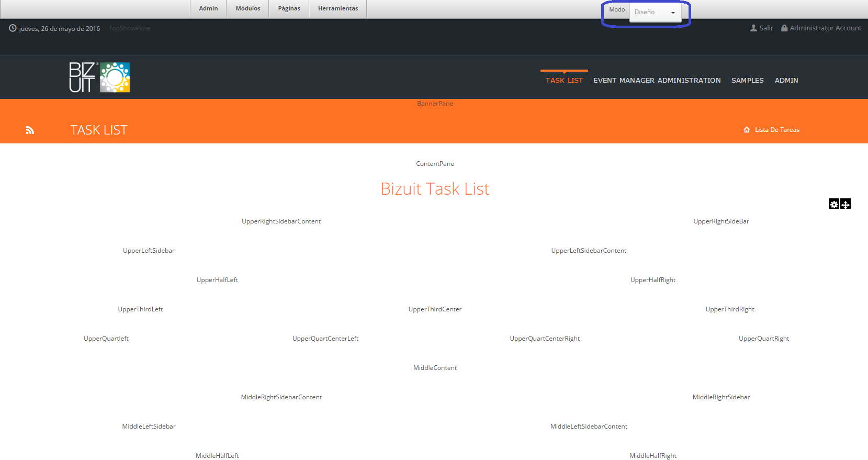This screenshot has width=868, height=460.
Task: Open the Administrator Account link
Action: coord(826,28)
